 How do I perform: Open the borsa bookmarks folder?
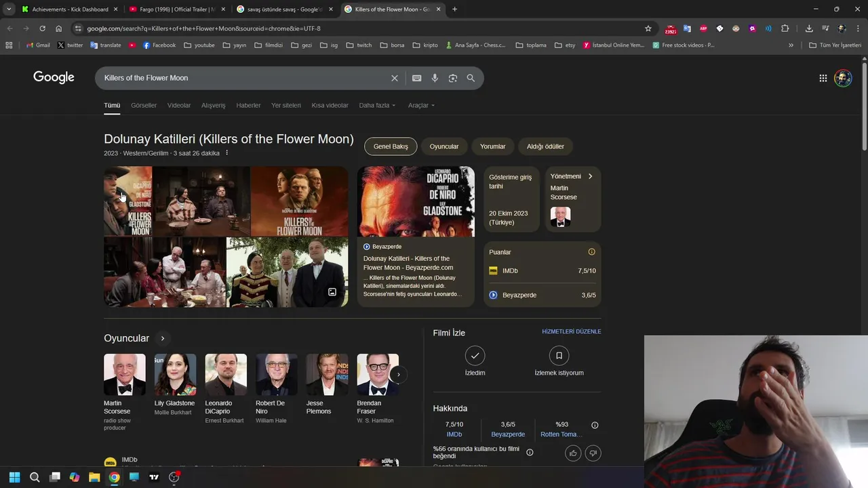392,45
